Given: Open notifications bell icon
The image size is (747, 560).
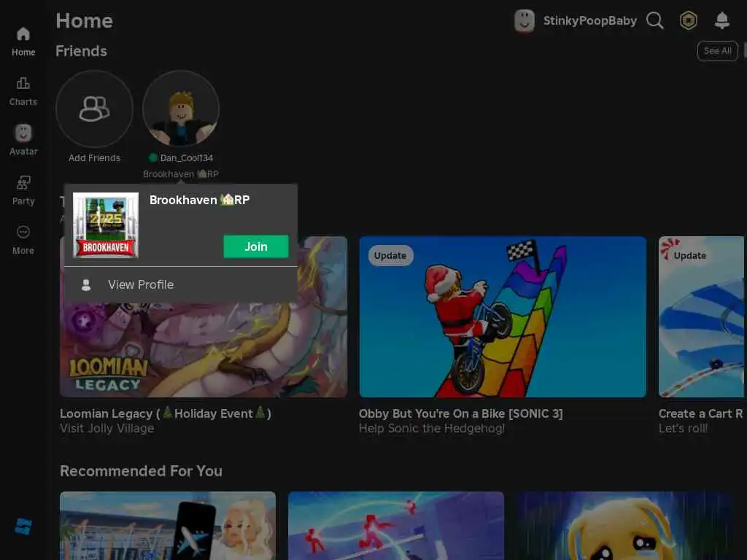Looking at the screenshot, I should coord(721,20).
